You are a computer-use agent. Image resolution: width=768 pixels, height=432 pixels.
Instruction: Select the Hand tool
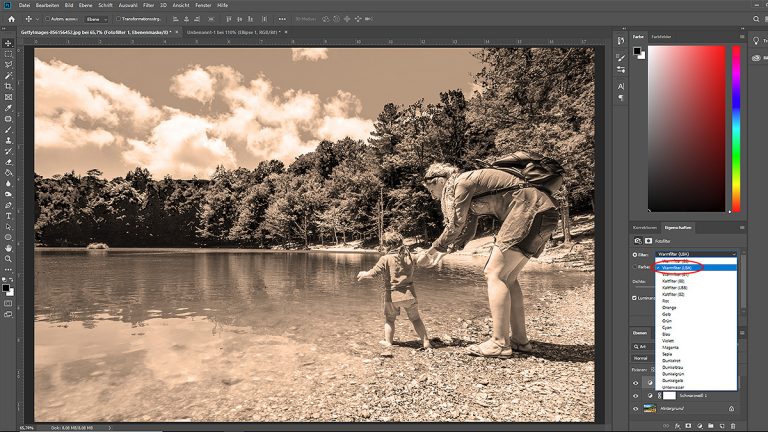tap(9, 247)
